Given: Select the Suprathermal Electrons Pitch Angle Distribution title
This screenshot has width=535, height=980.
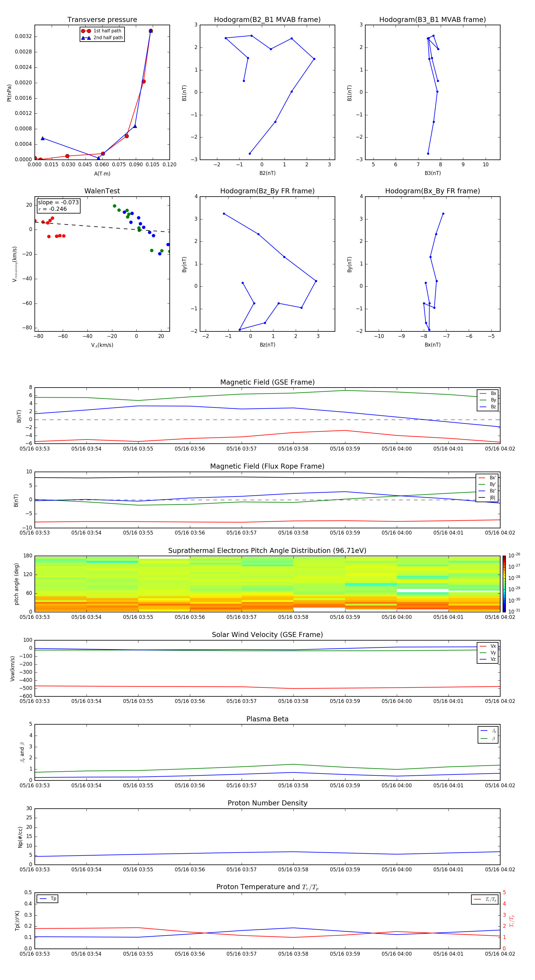Looking at the screenshot, I should (x=267, y=551).
